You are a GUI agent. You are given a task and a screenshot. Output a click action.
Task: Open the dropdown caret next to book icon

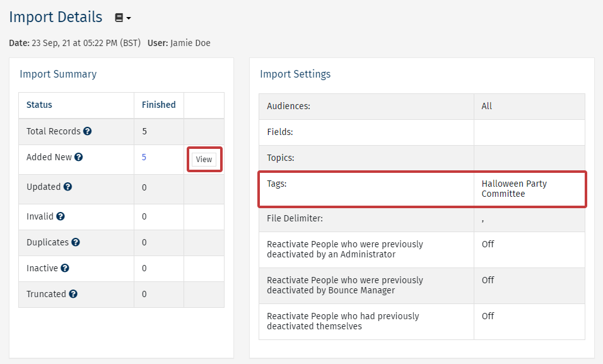[129, 18]
